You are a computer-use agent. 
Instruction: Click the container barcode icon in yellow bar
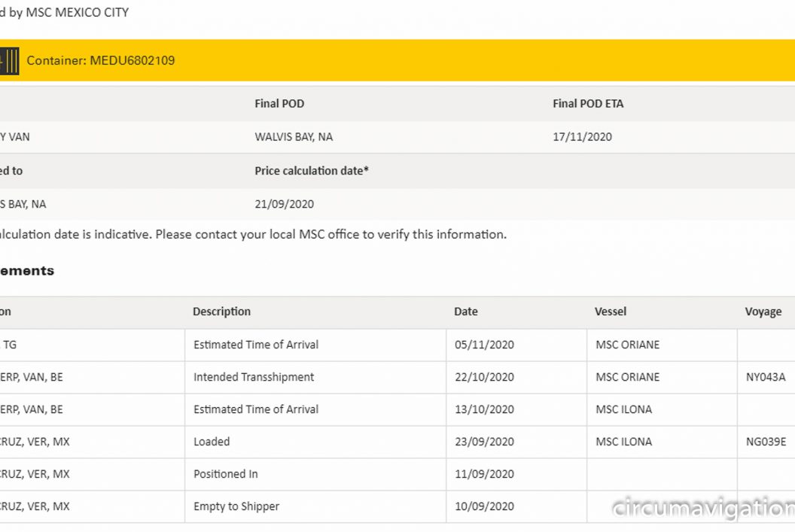pyautogui.click(x=9, y=61)
